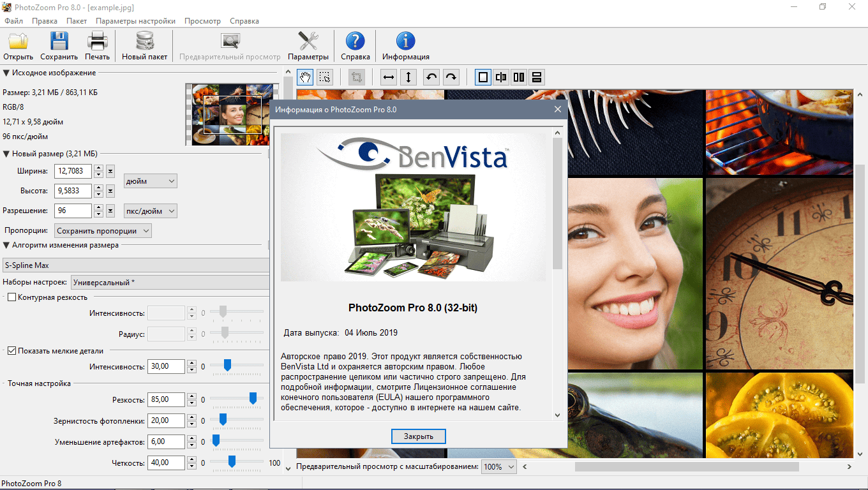Open the Справка menu
The image size is (868, 490).
click(x=244, y=21)
